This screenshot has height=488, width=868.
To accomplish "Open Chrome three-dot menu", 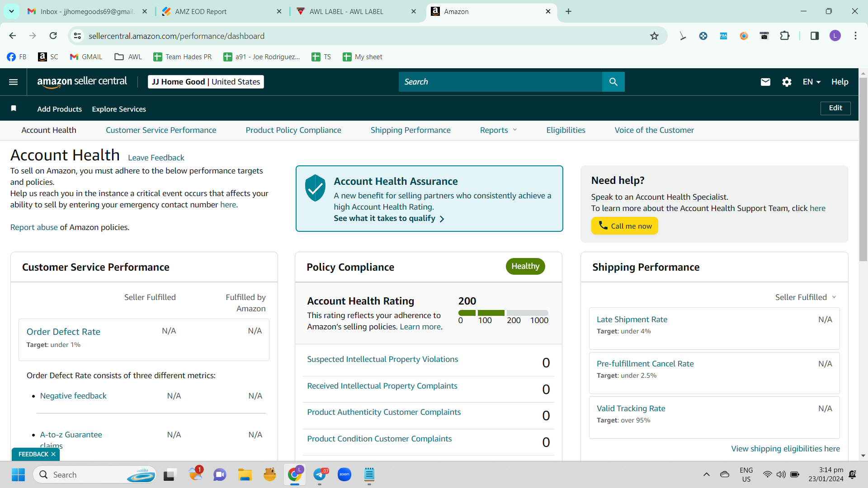I will pyautogui.click(x=855, y=36).
